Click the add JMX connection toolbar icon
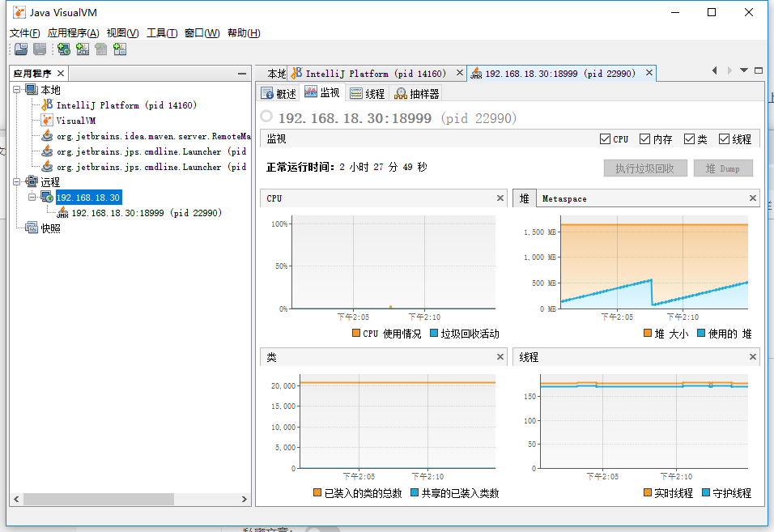This screenshot has height=532, width=774. click(x=83, y=49)
